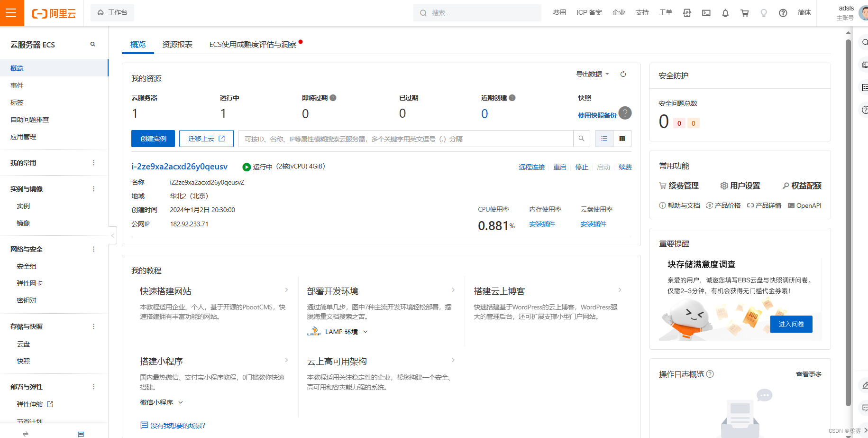
Task: Open 工单 menu in header
Action: pyautogui.click(x=666, y=13)
